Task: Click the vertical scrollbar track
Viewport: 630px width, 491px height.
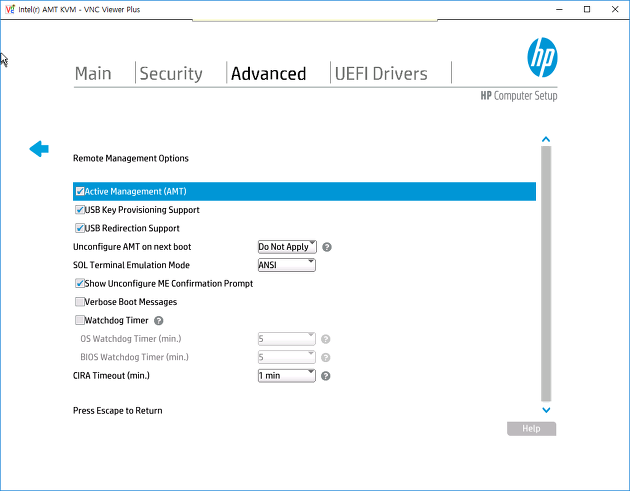Action: 546,274
